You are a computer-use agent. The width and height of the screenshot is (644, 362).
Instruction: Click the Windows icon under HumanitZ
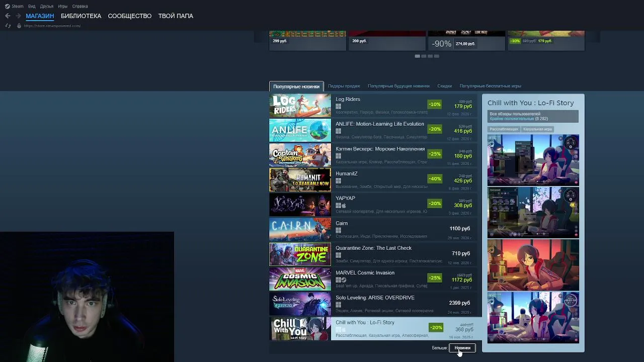point(338,180)
